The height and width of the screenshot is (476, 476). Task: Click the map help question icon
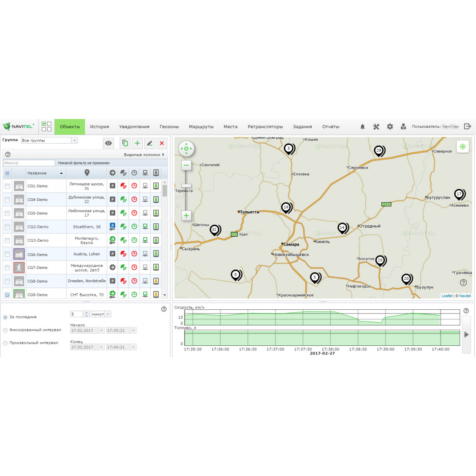pos(463,283)
